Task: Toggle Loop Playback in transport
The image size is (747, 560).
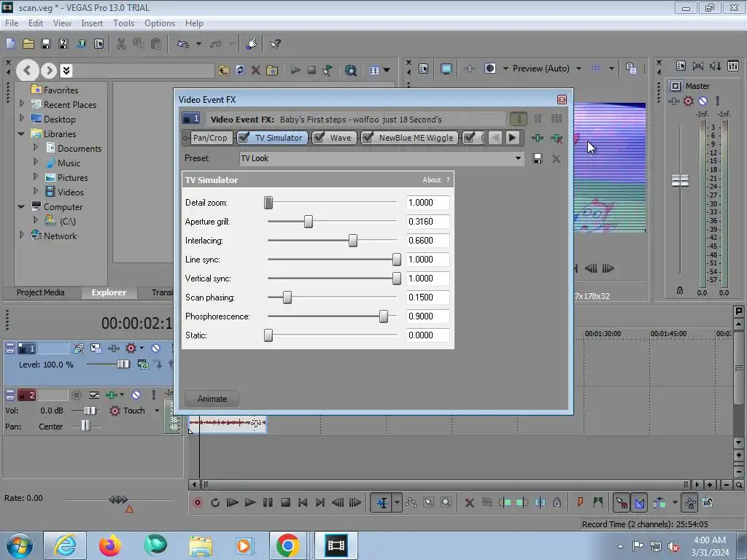Action: 215,502
